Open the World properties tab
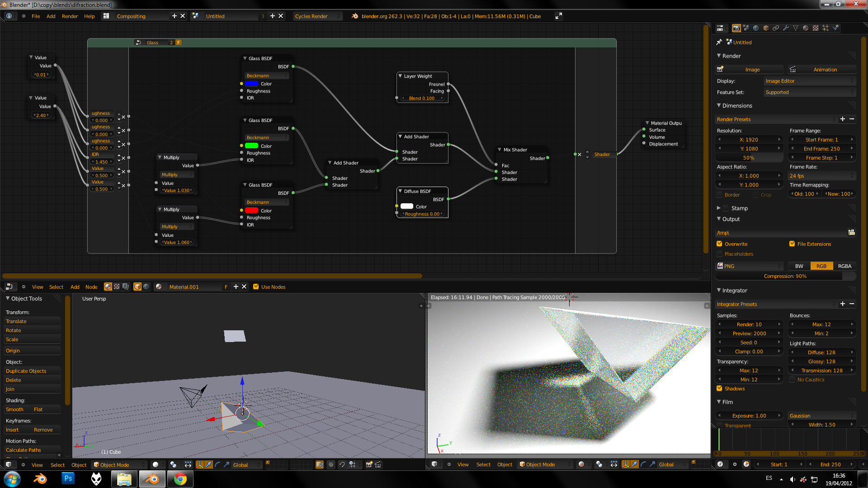This screenshot has height=488, width=868. pos(756,28)
